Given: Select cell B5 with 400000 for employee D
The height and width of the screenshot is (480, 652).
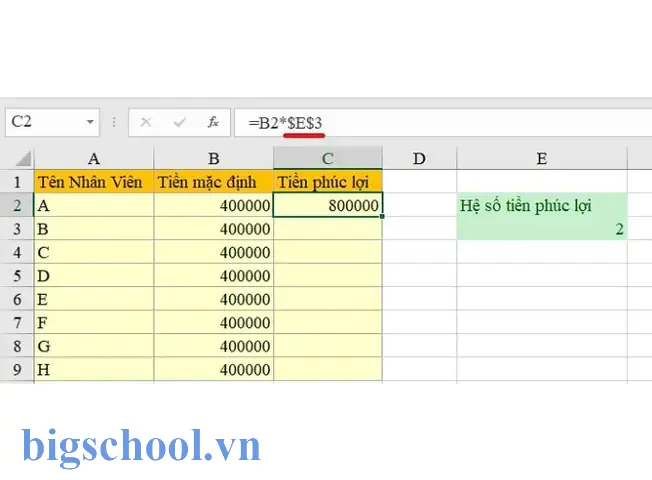Looking at the screenshot, I should [x=214, y=275].
